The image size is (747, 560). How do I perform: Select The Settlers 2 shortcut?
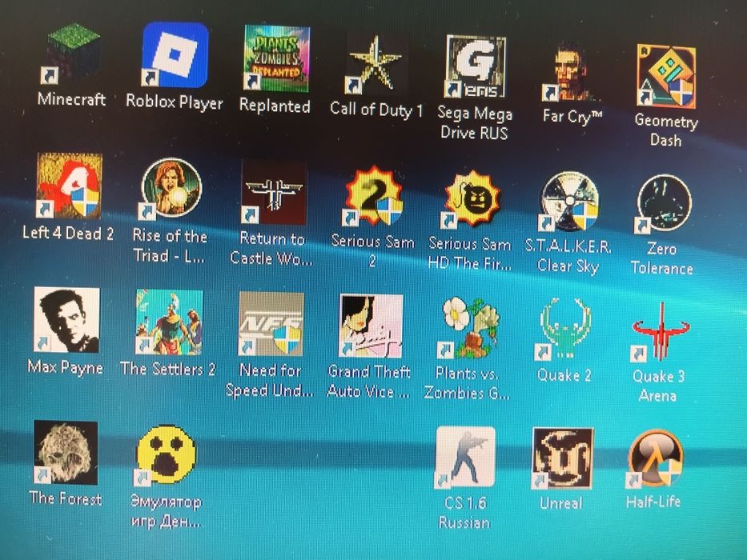click(169, 322)
